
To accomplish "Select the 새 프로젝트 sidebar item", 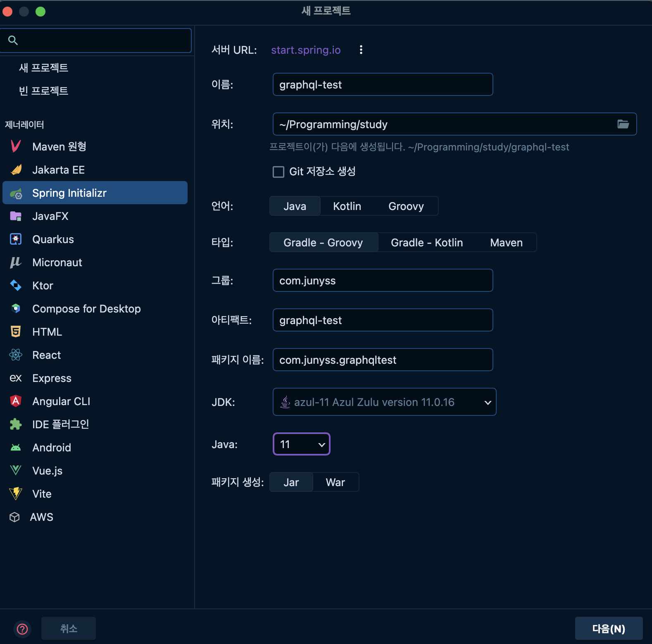I will (43, 67).
